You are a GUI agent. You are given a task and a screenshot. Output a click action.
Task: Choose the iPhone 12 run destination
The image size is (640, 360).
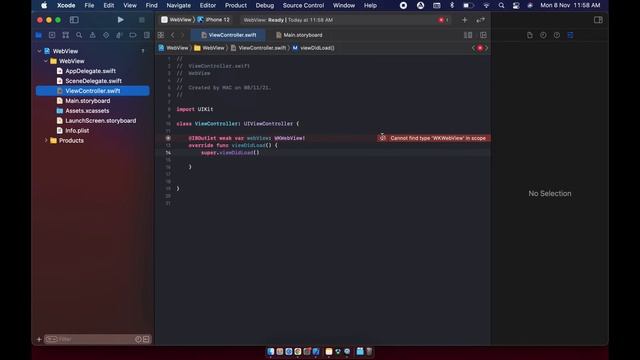coord(214,20)
